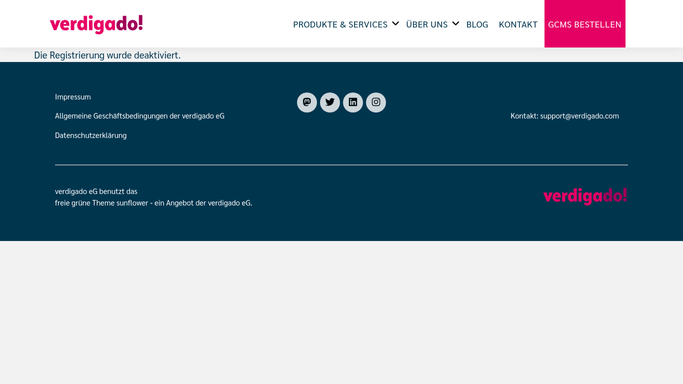Image resolution: width=683 pixels, height=384 pixels.
Task: Click 'verdigado eG benutzt das' text
Action: (96, 192)
